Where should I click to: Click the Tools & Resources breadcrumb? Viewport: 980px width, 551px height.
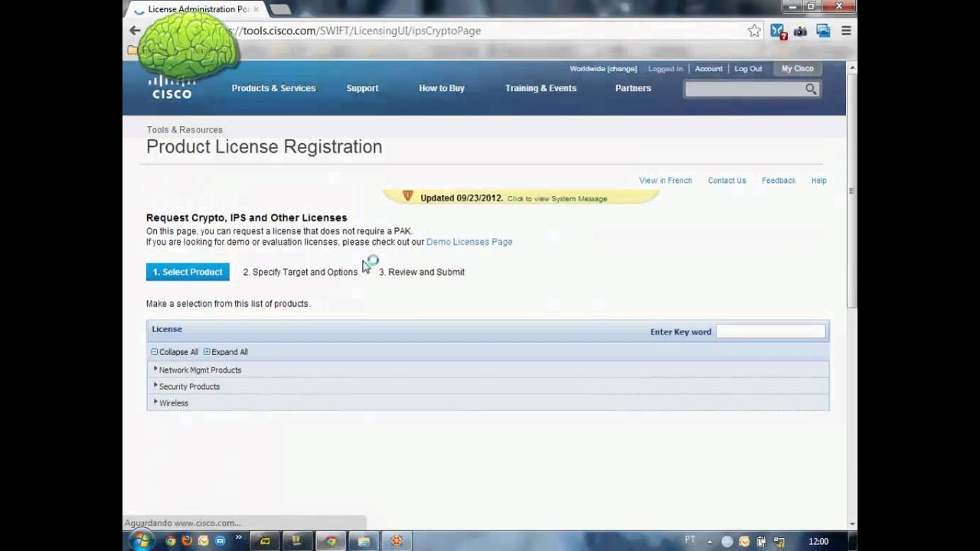point(185,130)
